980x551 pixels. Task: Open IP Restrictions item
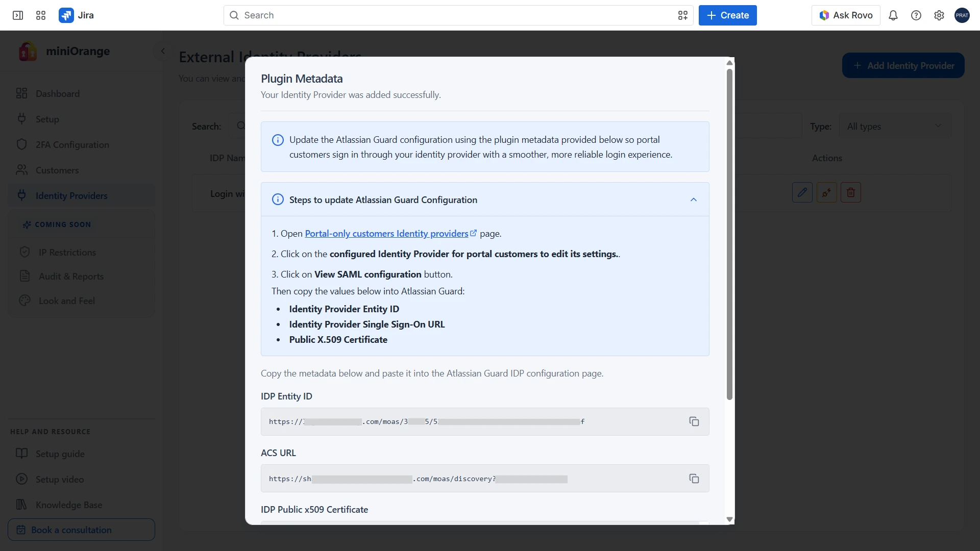(x=82, y=252)
